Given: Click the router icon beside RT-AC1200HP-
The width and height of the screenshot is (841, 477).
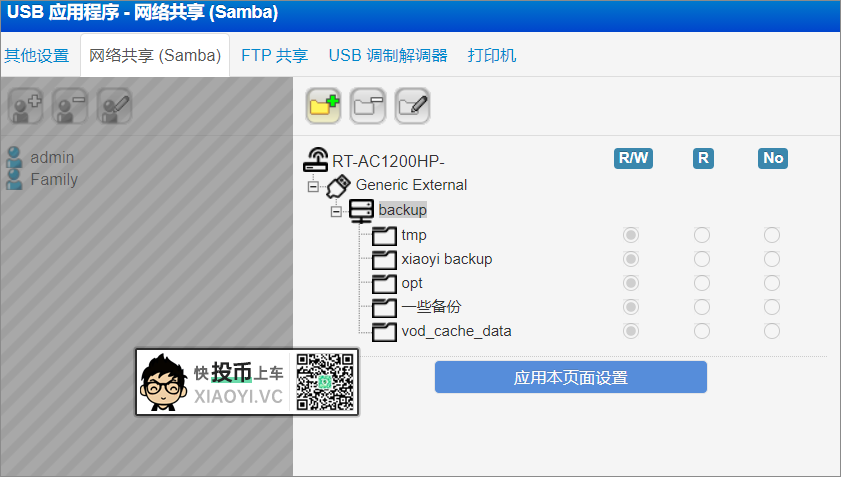Looking at the screenshot, I should (316, 160).
